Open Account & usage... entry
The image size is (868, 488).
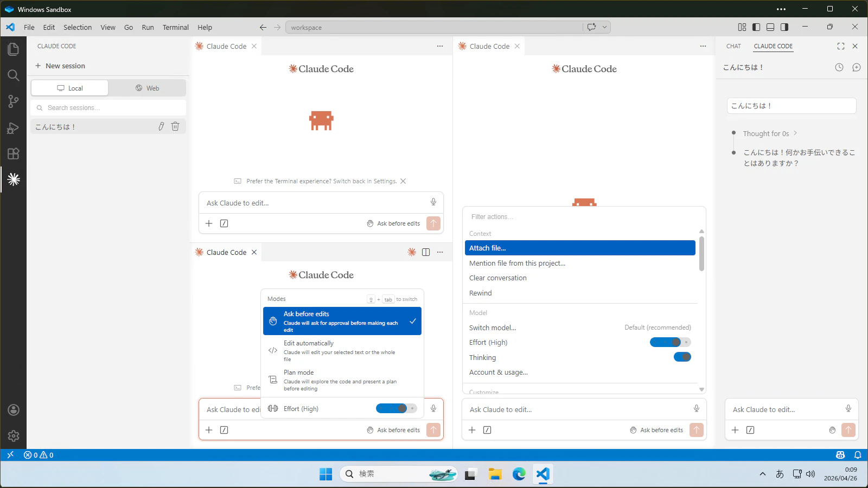tap(580, 372)
